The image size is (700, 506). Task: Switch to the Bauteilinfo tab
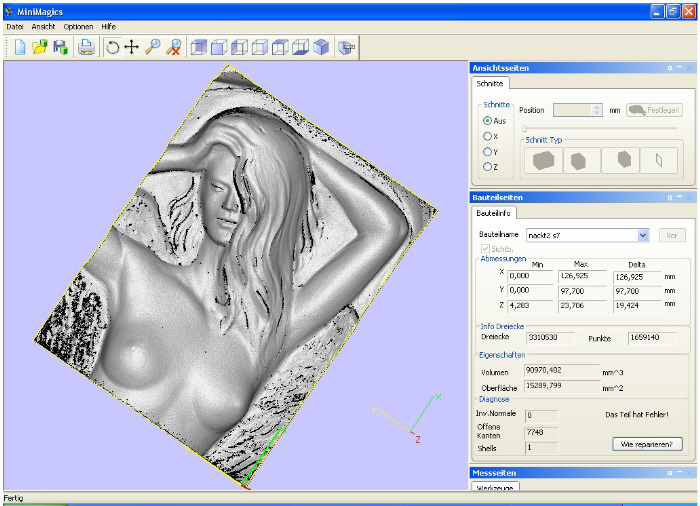[493, 213]
